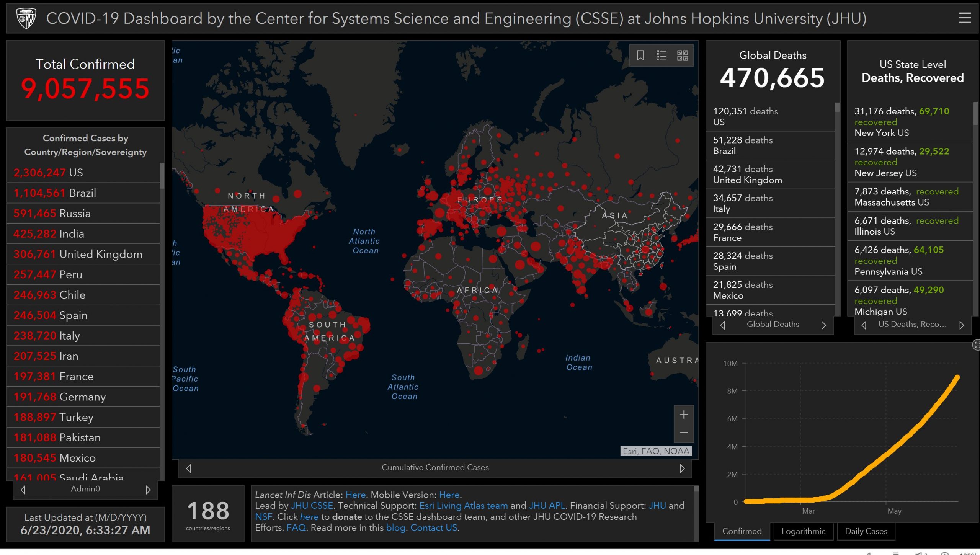Select the Confirmed chart tab
980x555 pixels.
pyautogui.click(x=742, y=531)
